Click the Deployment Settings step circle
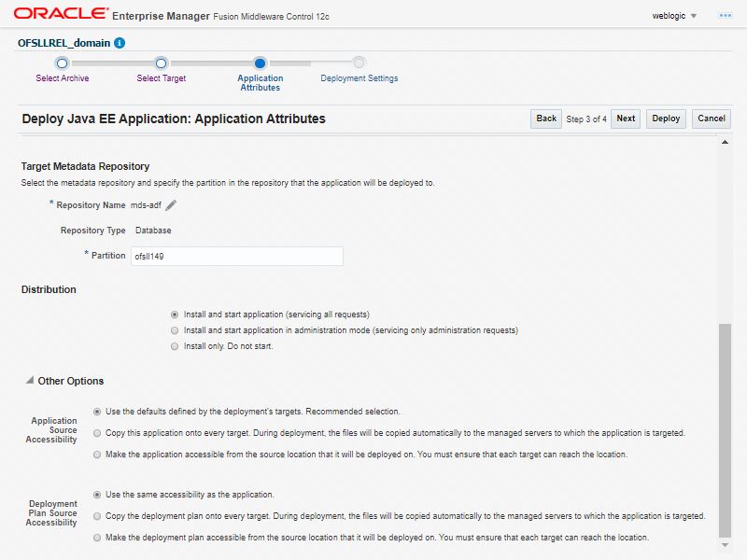 359,63
